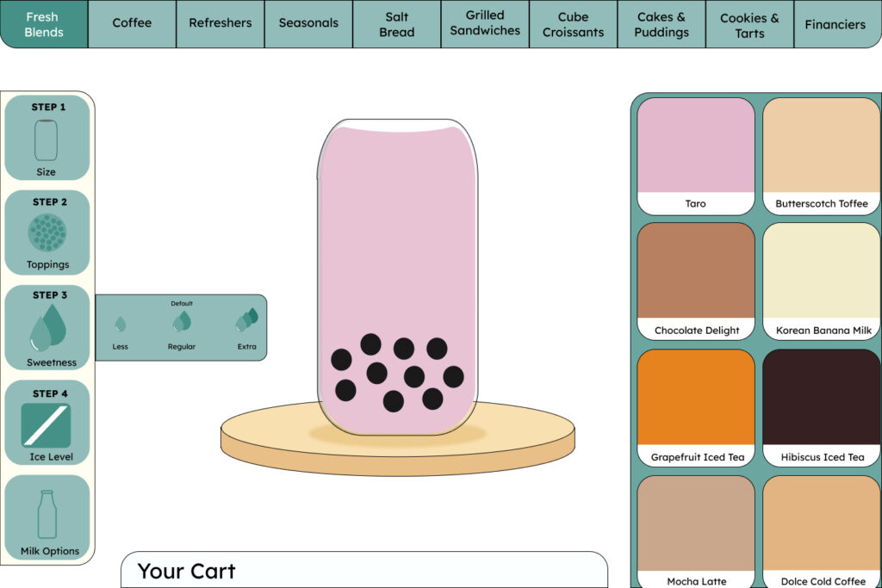Click the Your Cart panel
The image size is (882, 588).
click(363, 570)
